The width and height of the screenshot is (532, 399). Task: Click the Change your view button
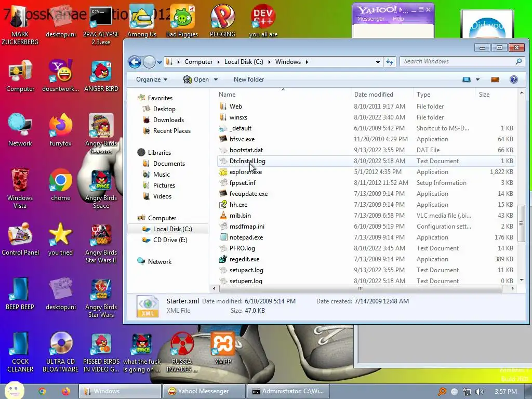467,79
